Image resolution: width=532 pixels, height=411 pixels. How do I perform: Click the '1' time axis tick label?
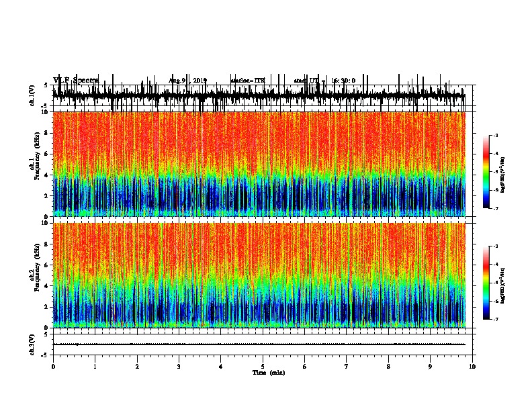coord(95,367)
